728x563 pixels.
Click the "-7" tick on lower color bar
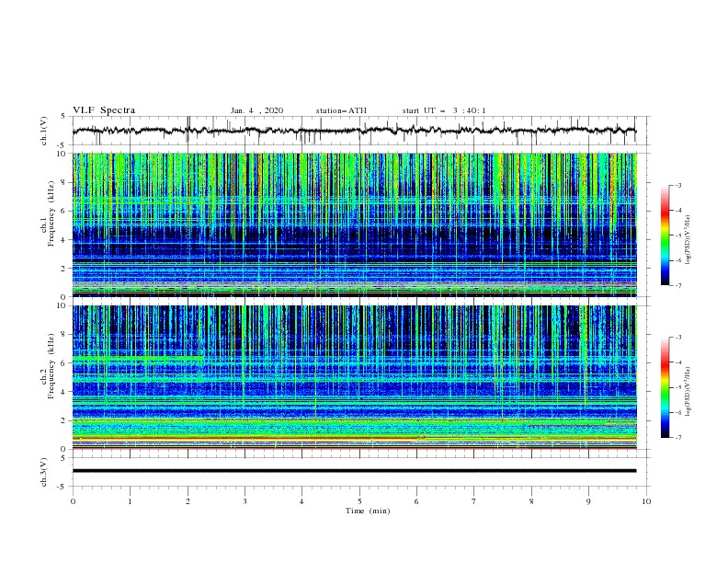click(678, 438)
